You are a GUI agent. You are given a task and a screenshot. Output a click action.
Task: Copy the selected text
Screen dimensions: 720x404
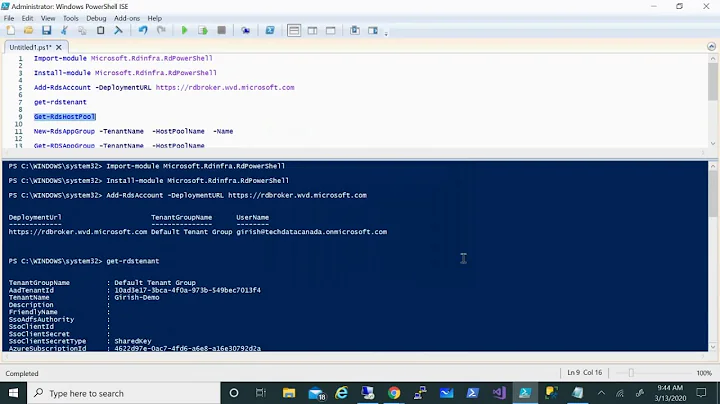pos(82,30)
